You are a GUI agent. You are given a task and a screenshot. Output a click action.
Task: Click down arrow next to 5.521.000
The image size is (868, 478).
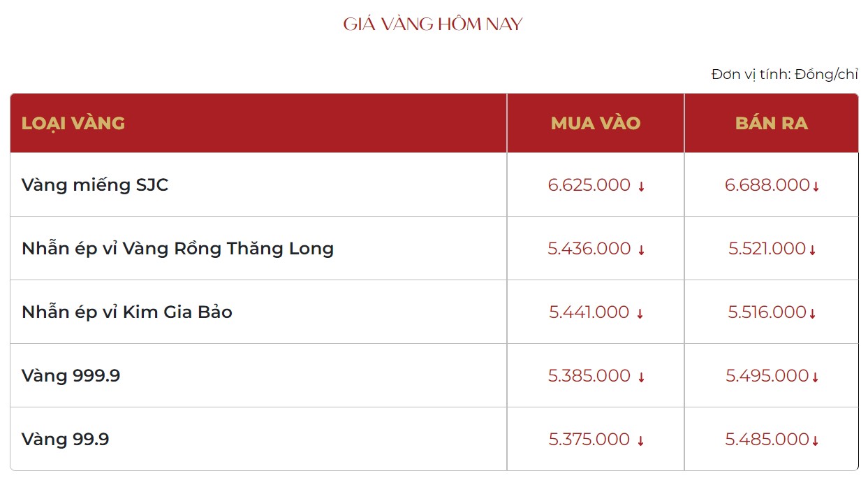[812, 250]
